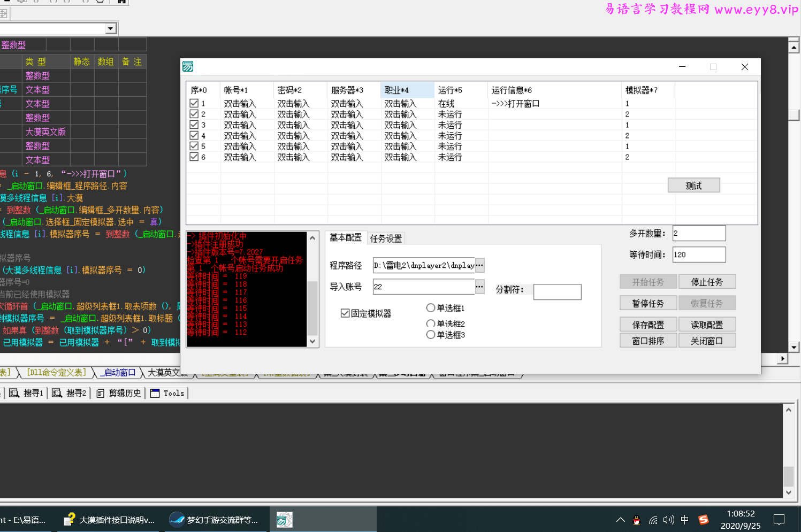Viewport: 801px width, 532px height.
Task: Click the 暂停任务 button
Action: (x=648, y=303)
